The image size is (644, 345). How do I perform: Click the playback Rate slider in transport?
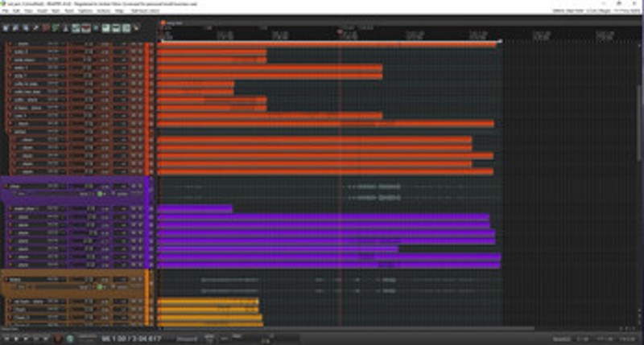pyautogui.click(x=266, y=340)
